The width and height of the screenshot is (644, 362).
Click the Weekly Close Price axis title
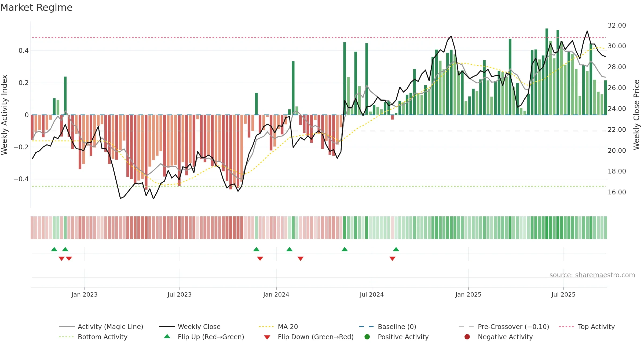point(637,115)
